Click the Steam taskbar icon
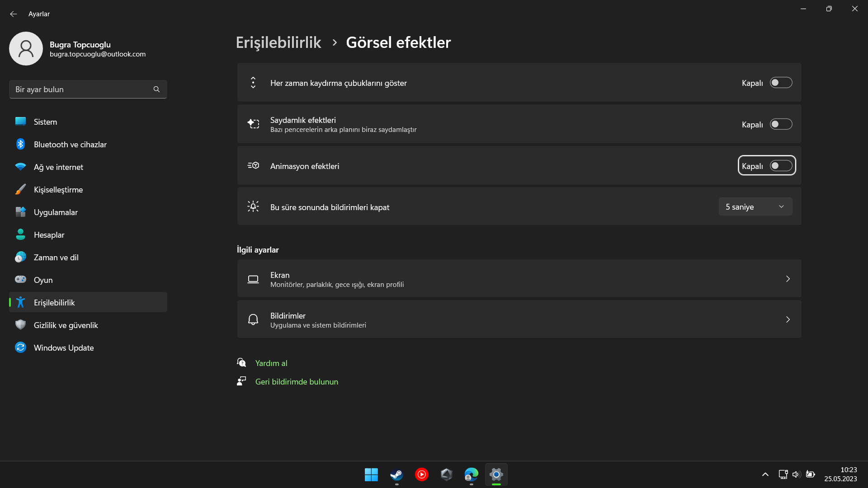This screenshot has width=868, height=488. [396, 474]
